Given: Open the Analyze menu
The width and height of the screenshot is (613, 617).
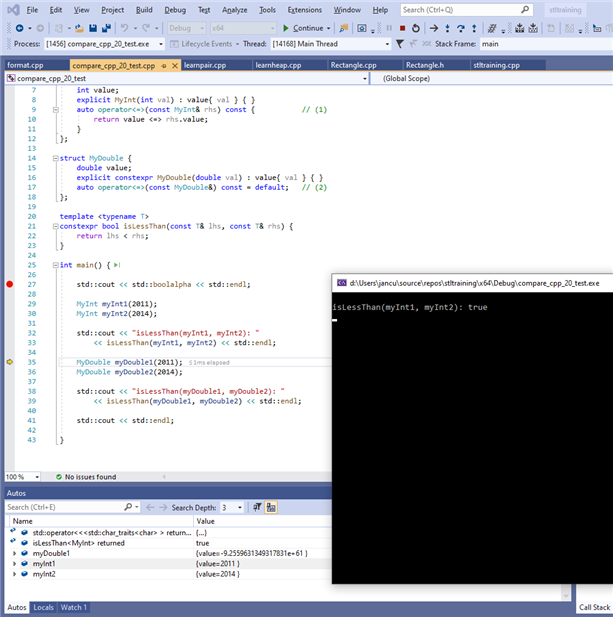Looking at the screenshot, I should [x=234, y=9].
